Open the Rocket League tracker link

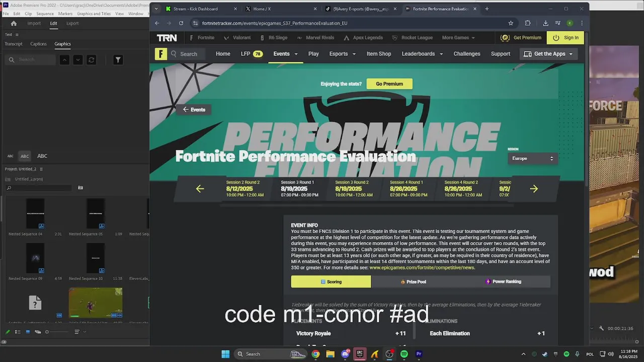[x=412, y=38]
